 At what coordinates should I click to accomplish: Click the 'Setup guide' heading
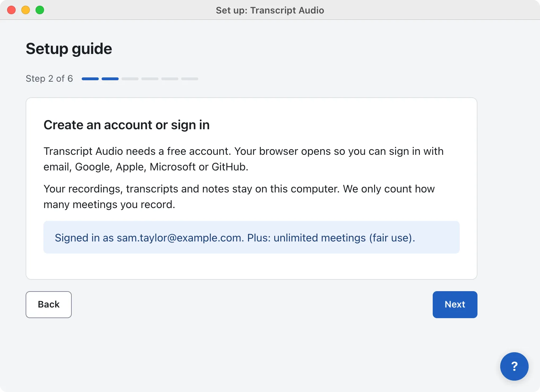(x=69, y=49)
